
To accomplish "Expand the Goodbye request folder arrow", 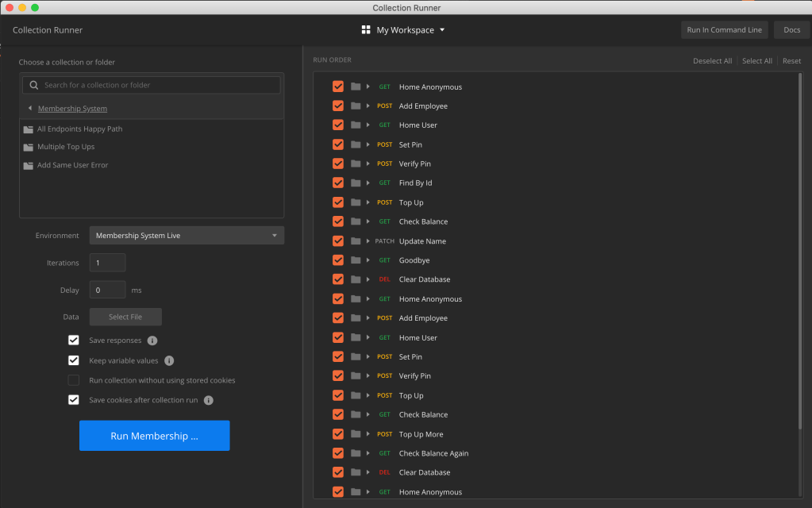I will pyautogui.click(x=368, y=260).
